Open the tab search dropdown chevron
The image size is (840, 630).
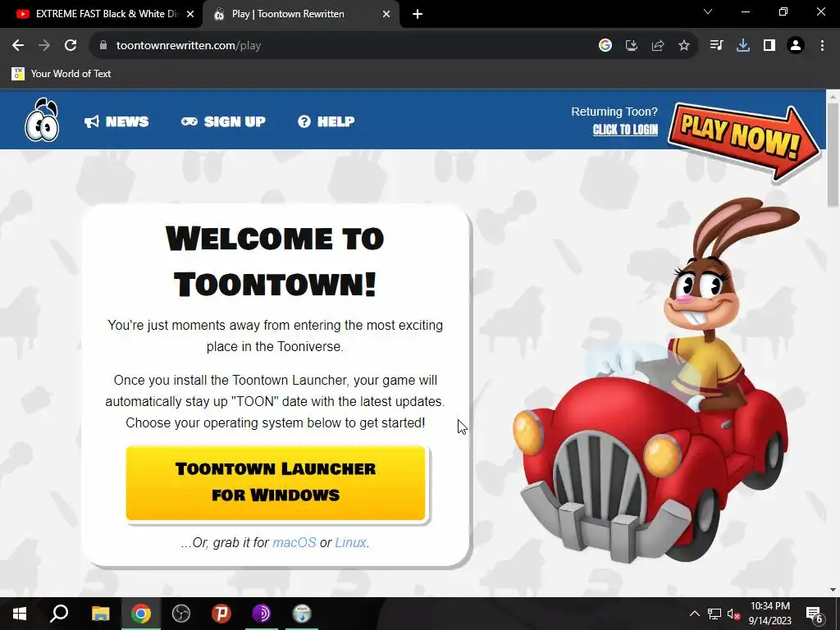point(708,11)
